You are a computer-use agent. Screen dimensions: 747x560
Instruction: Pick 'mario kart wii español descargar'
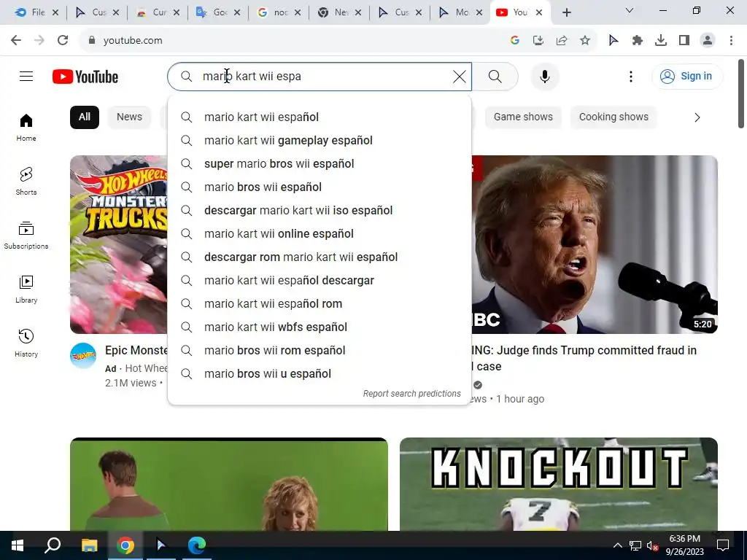pos(320,281)
